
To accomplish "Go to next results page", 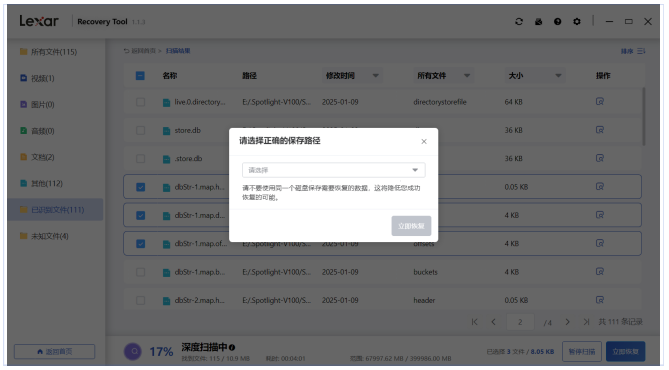I will click(567, 322).
